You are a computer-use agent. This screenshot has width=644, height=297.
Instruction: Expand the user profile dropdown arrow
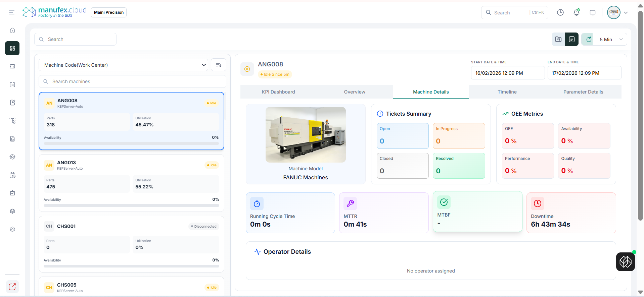pyautogui.click(x=626, y=13)
